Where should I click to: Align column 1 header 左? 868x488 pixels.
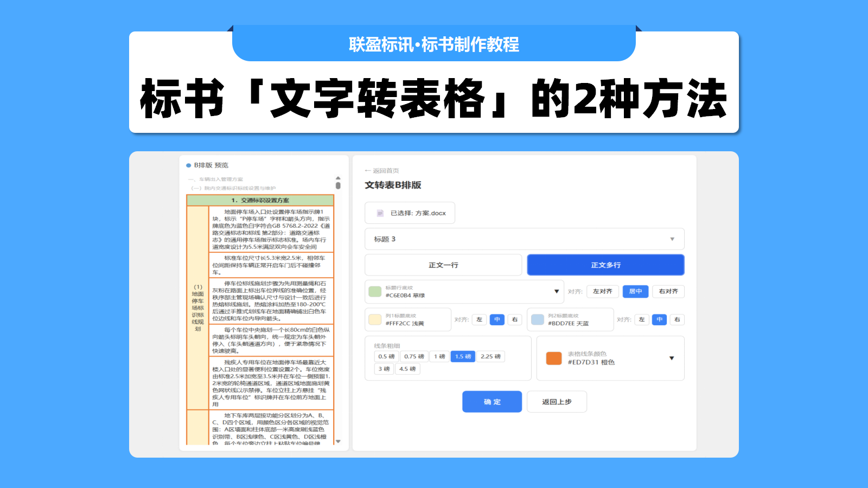point(479,319)
